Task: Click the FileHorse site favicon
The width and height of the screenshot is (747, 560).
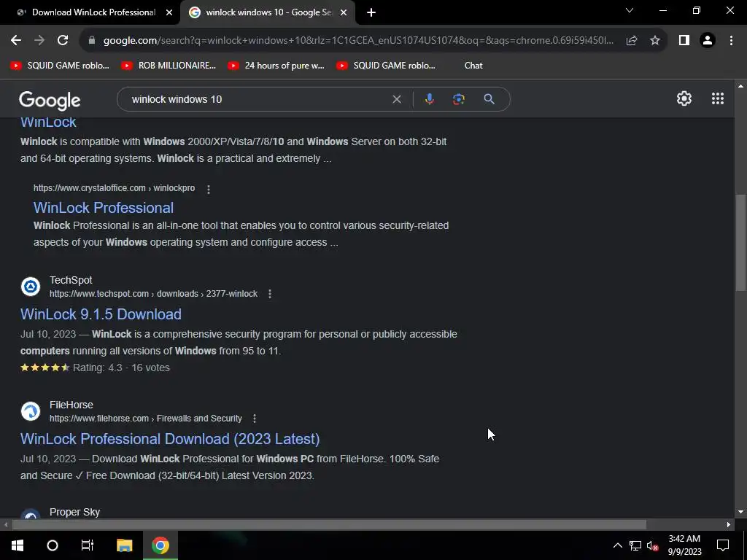Action: pyautogui.click(x=31, y=411)
